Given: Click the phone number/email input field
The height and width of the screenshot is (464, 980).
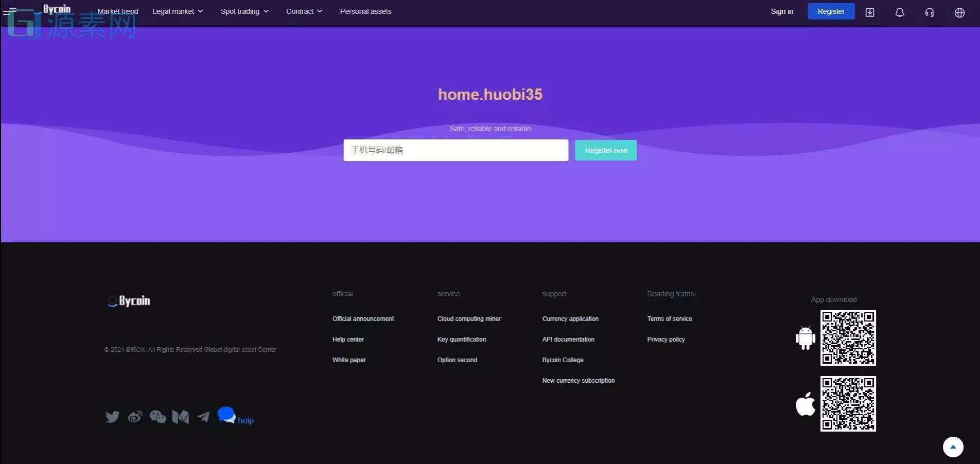Looking at the screenshot, I should coord(456,150).
